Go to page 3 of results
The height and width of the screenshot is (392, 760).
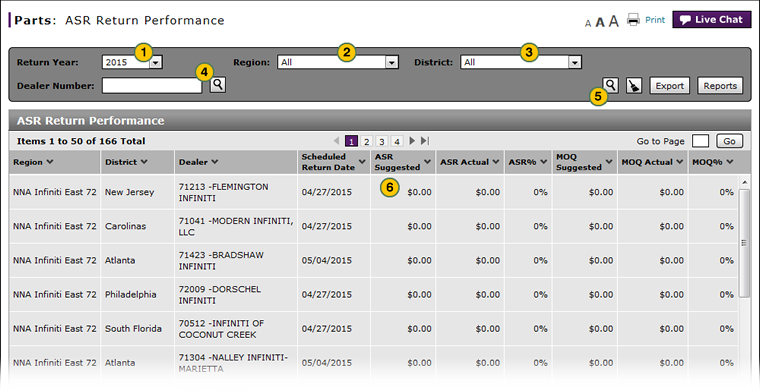pyautogui.click(x=381, y=141)
